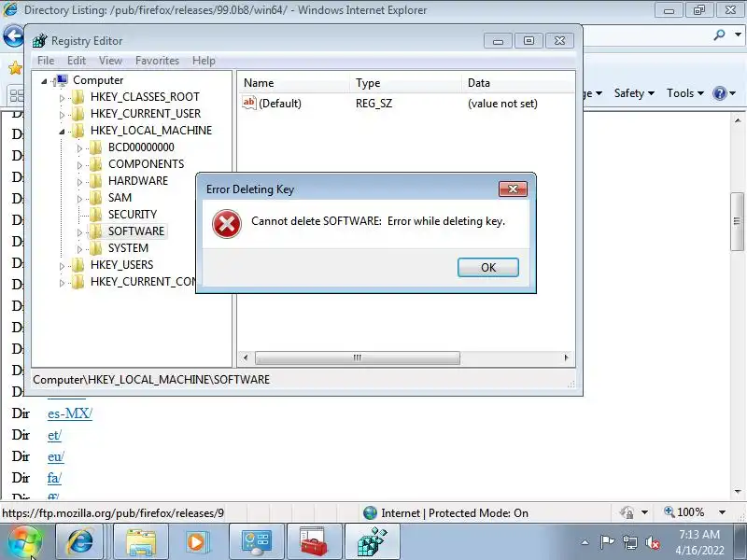Viewport: 747px width, 560px height.
Task: Select the HKEY_USERS folder icon
Action: [78, 265]
